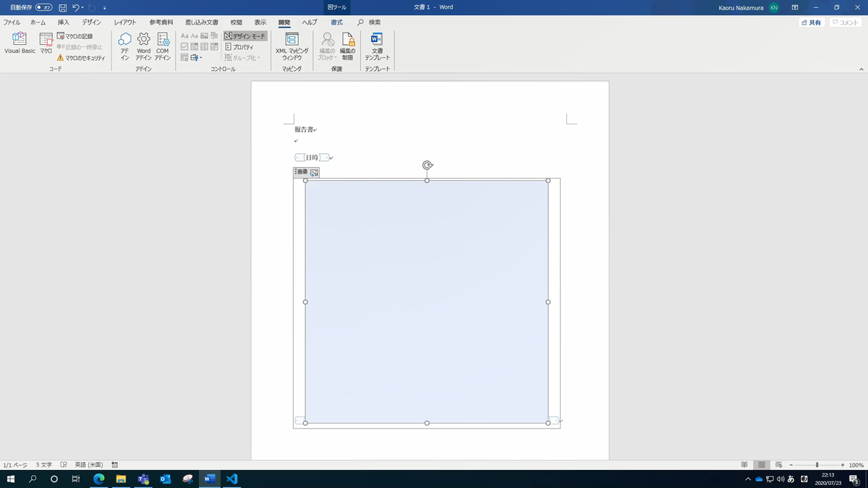Expand the undo history dropdown arrow

[84, 7]
